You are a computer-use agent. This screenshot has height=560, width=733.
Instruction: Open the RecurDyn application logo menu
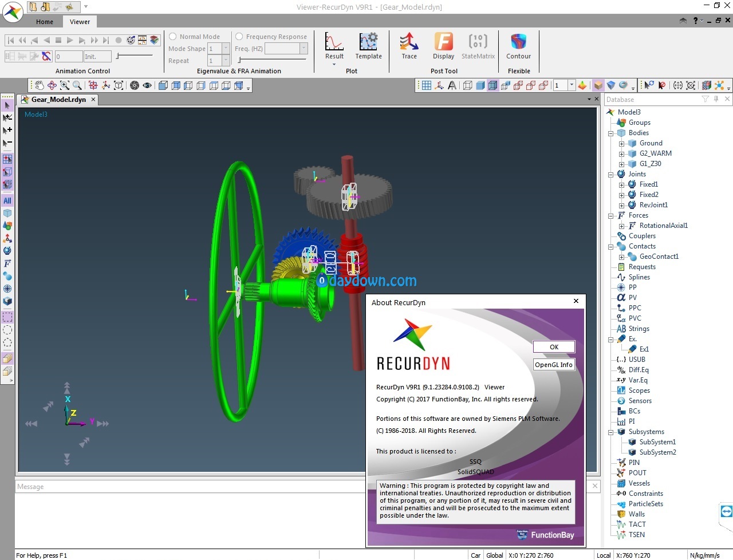tap(13, 12)
